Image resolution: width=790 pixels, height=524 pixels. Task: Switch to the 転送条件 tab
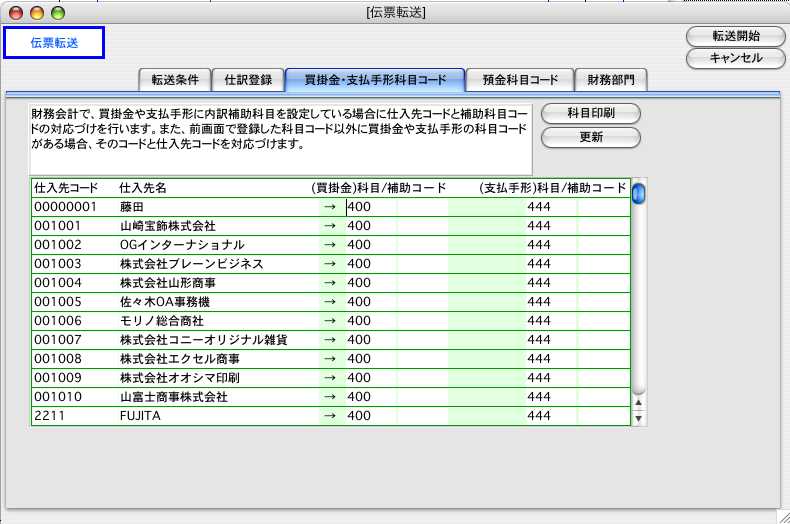point(174,80)
